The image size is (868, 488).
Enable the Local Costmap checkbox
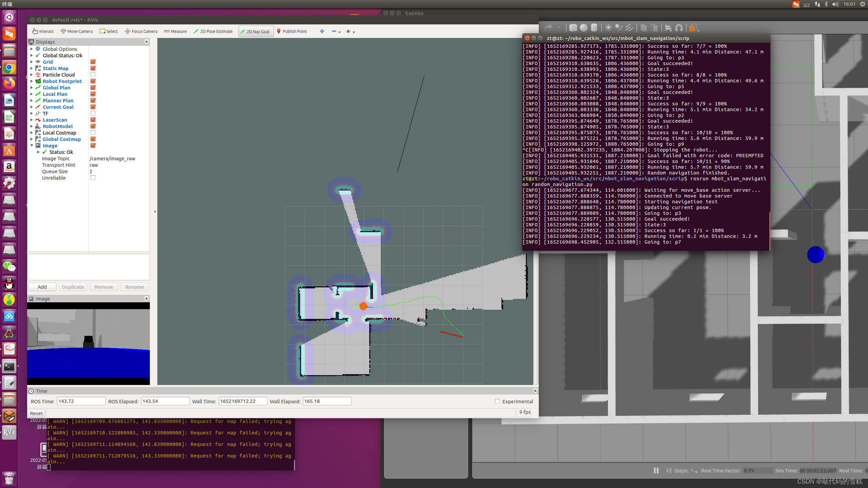pos(93,133)
